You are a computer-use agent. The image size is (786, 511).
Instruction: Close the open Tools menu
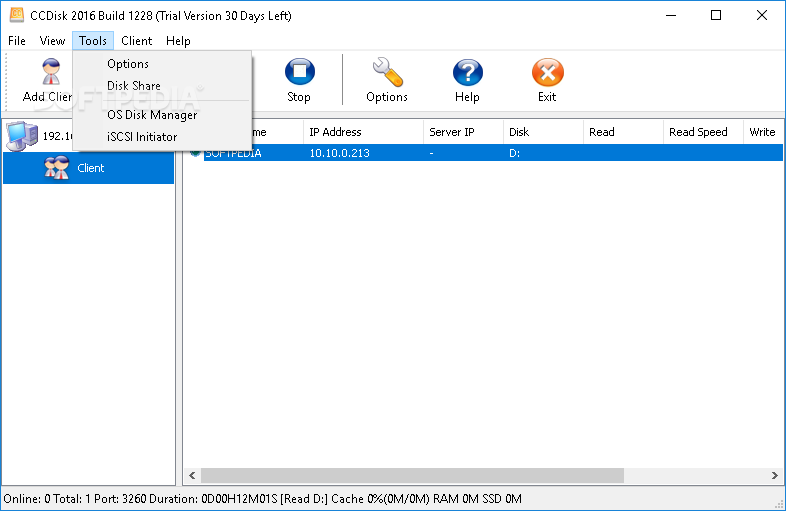93,41
